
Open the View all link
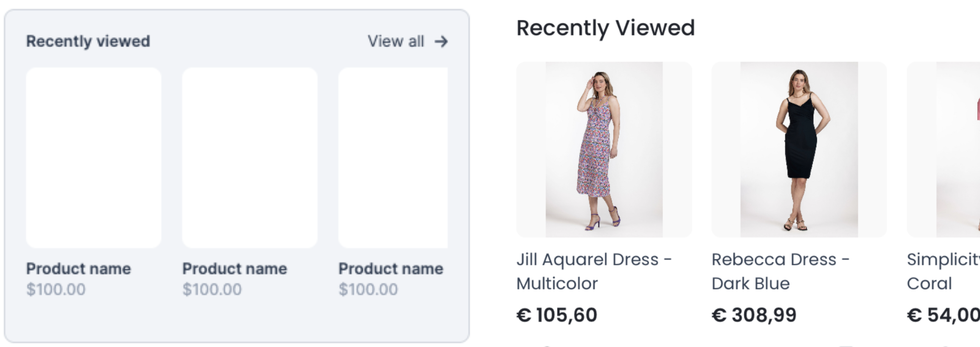point(395,42)
